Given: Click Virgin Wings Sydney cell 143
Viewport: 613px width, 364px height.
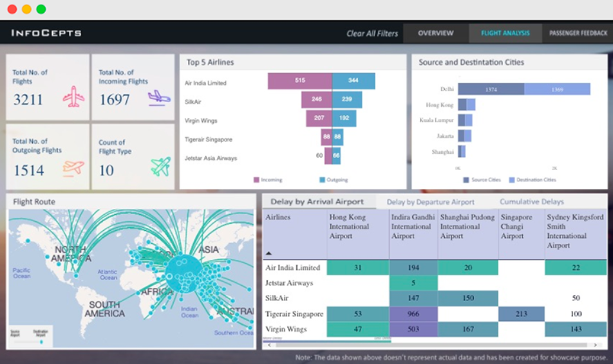Looking at the screenshot, I should click(x=576, y=329).
